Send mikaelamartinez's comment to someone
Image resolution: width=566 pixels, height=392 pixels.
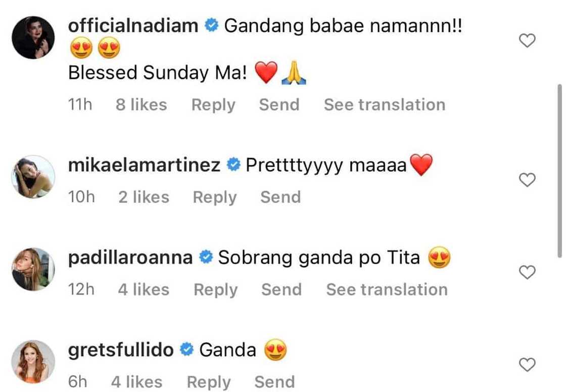pos(280,198)
